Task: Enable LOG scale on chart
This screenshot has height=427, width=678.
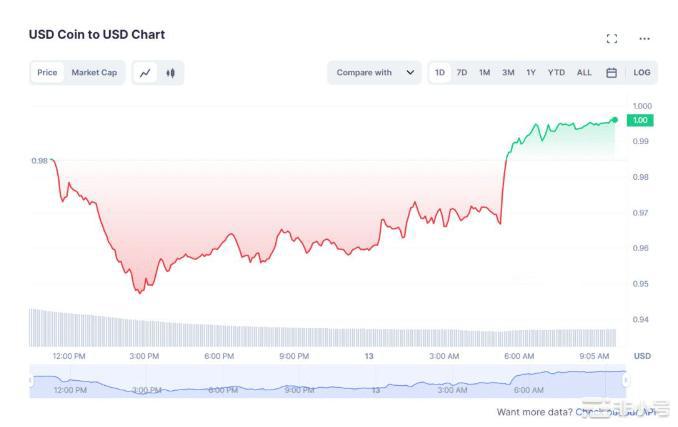Action: point(642,73)
